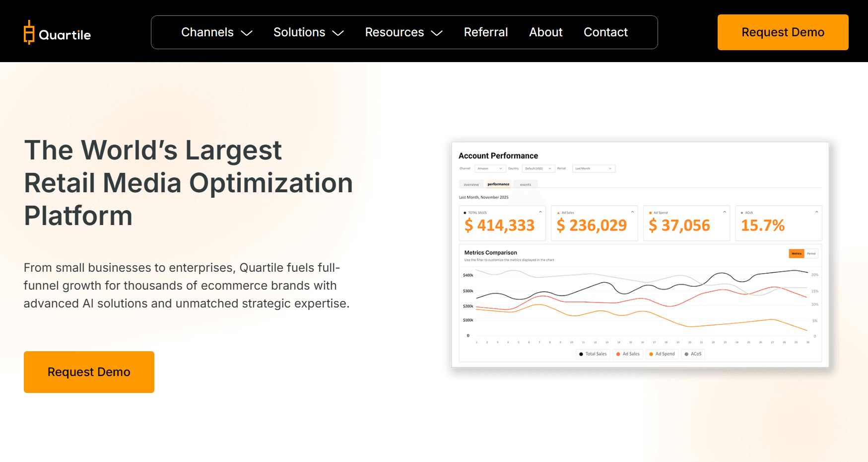
Task: Open the Referral page
Action: pyautogui.click(x=486, y=32)
